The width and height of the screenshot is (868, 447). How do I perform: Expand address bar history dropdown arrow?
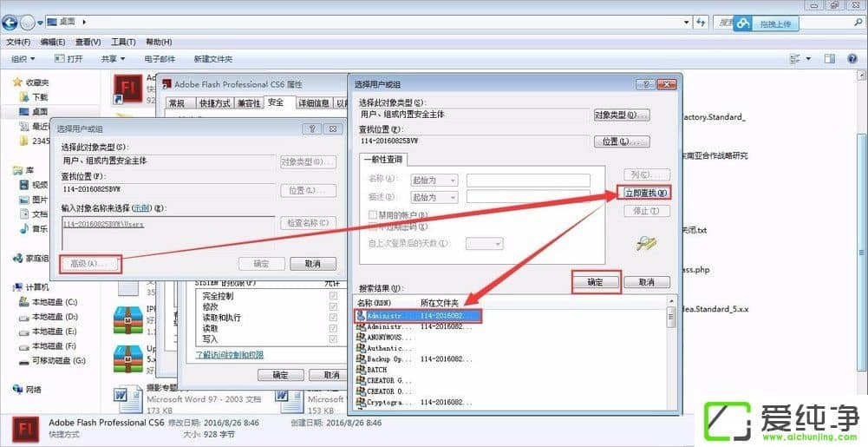[x=687, y=23]
